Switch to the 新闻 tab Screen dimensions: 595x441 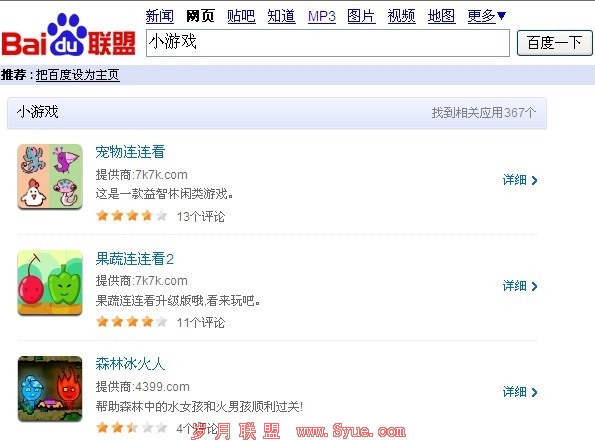tap(160, 16)
